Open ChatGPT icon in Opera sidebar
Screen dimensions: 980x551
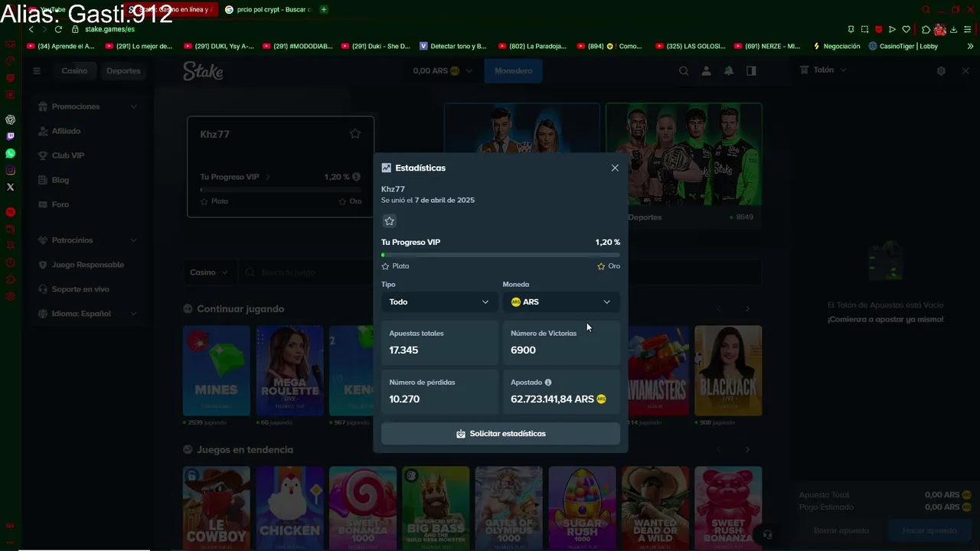(10, 119)
